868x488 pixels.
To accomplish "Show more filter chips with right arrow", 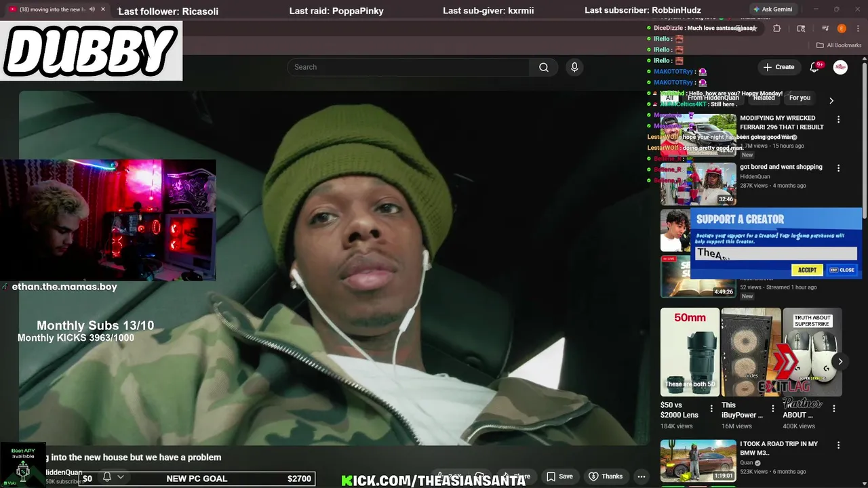I will [831, 100].
